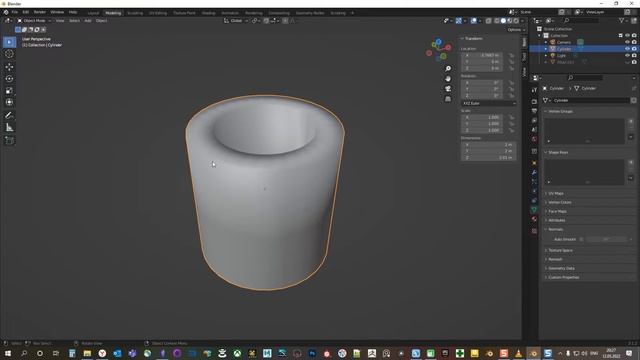Expand Camera tree item in outliner
The width and height of the screenshot is (640, 360).
[546, 42]
